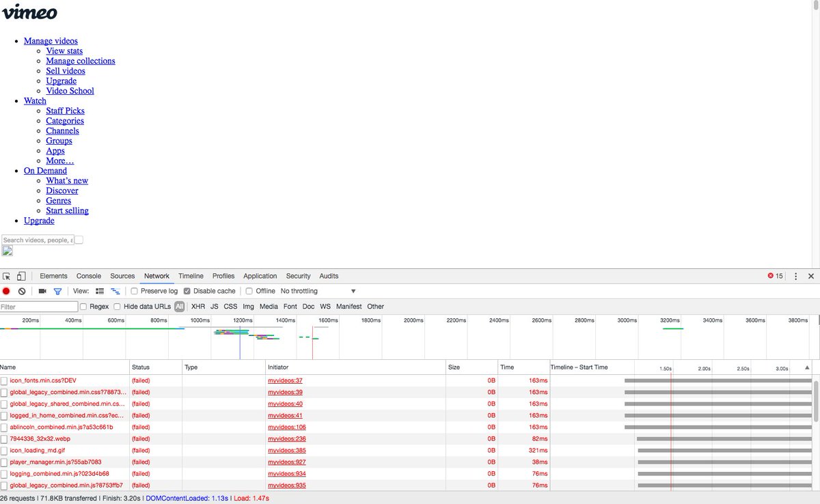Enable the Offline checkbox

click(x=249, y=291)
